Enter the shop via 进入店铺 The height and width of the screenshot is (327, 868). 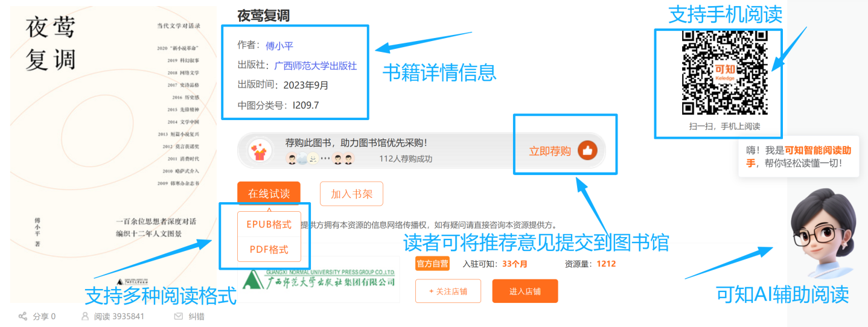525,291
